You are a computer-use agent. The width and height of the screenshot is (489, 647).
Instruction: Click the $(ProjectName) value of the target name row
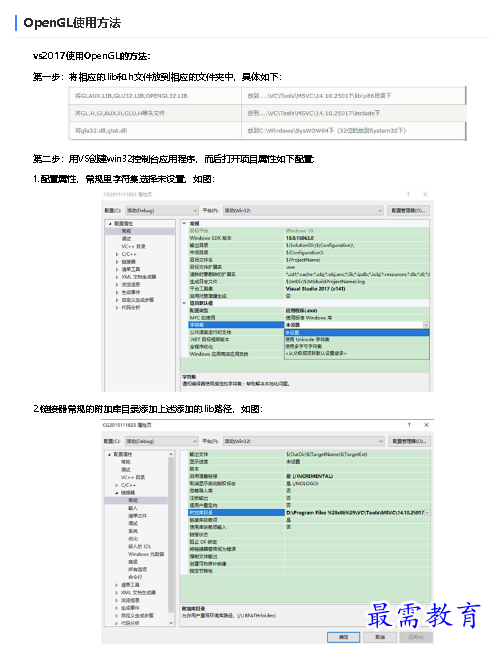[303, 260]
